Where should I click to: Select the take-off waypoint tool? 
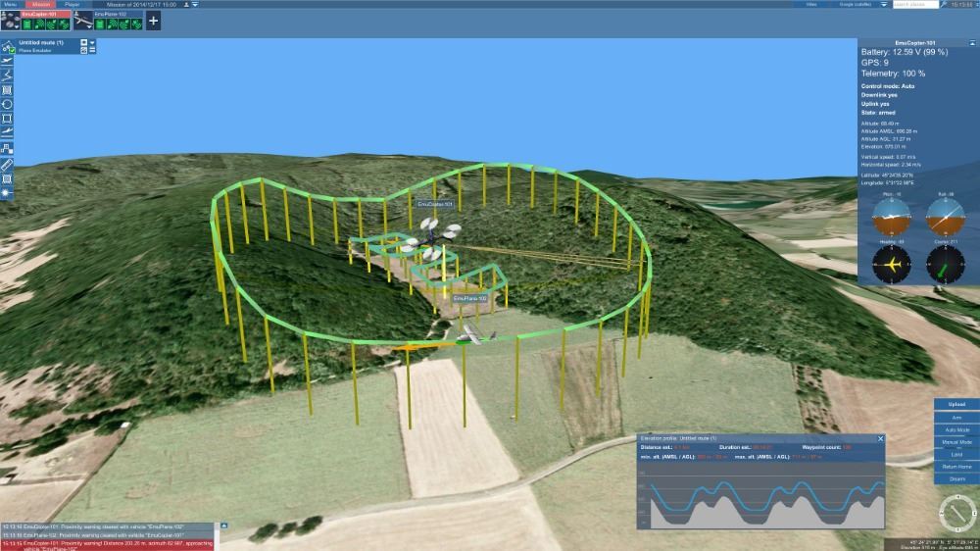pos(7,61)
